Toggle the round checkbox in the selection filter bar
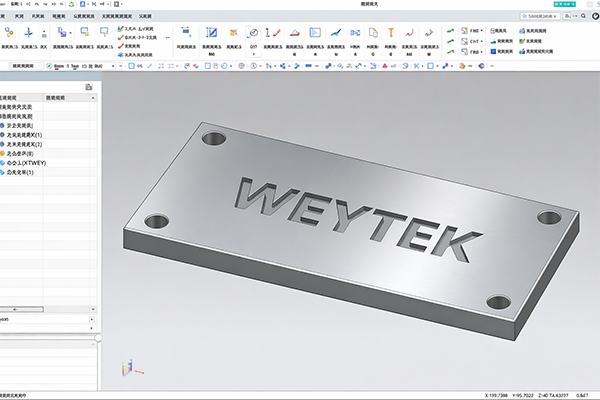Image resolution: width=600 pixels, height=400 pixels. click(49, 66)
